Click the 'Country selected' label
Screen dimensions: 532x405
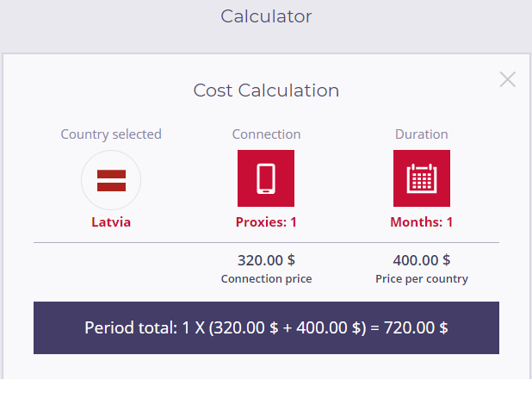111,134
